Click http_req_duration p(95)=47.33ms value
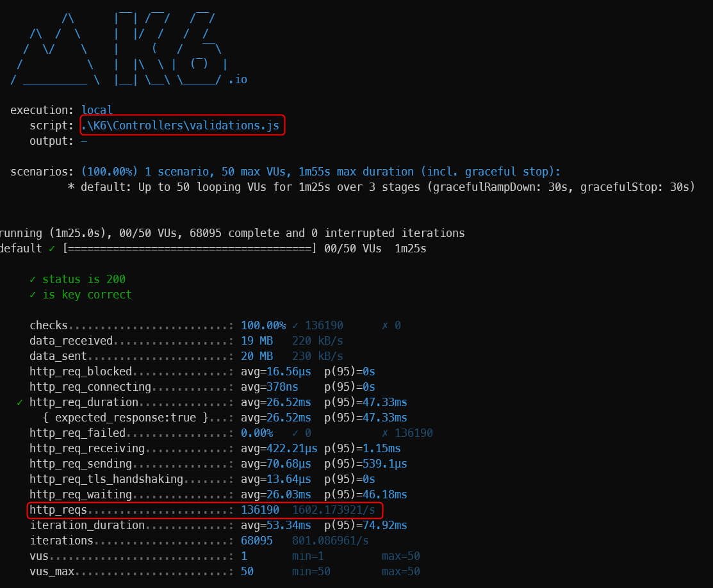The width and height of the screenshot is (713, 588). (366, 402)
